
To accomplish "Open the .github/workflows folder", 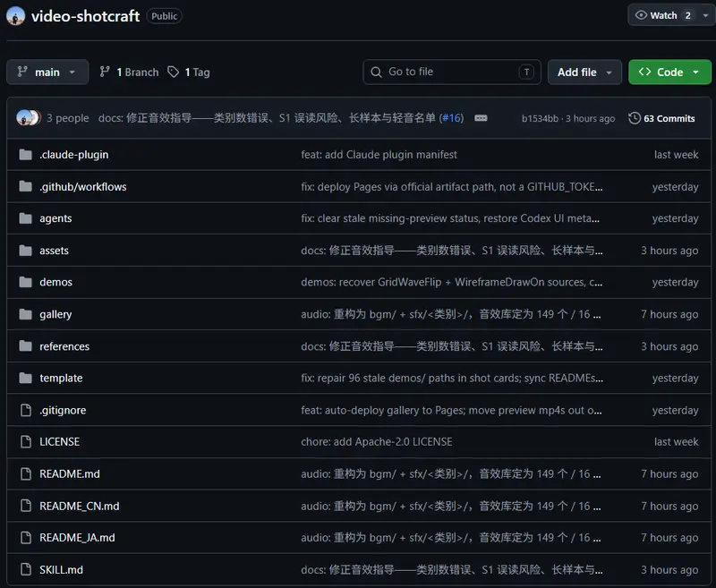I will click(x=82, y=187).
